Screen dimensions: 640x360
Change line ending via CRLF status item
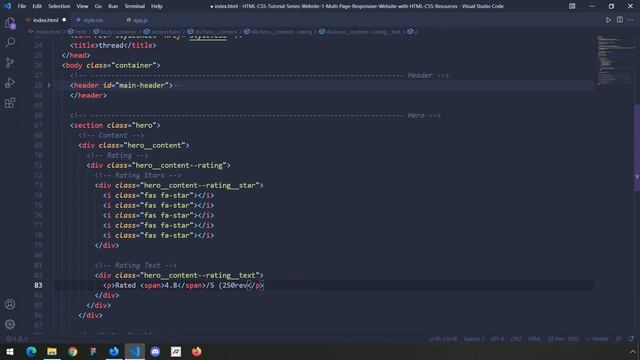pyautogui.click(x=516, y=339)
